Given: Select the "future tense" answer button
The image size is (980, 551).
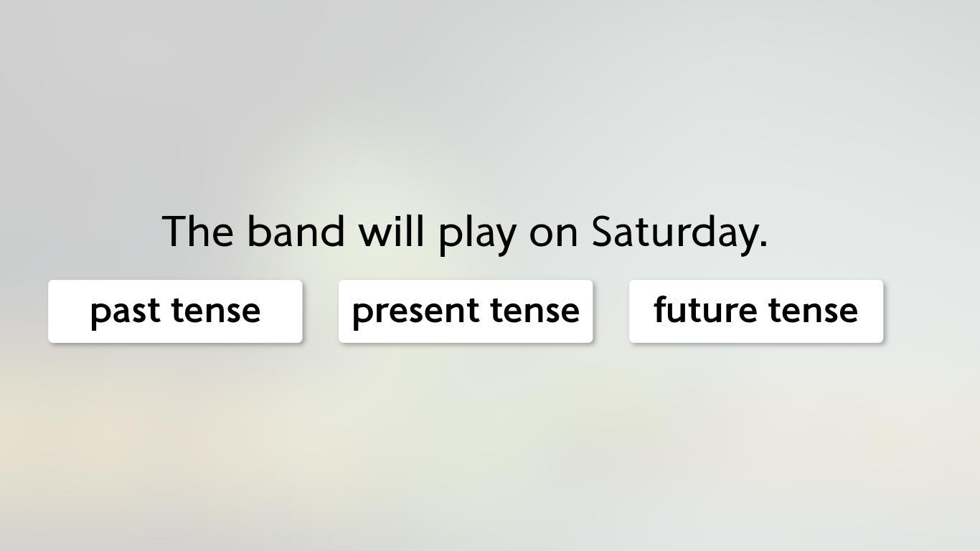Looking at the screenshot, I should pyautogui.click(x=756, y=311).
